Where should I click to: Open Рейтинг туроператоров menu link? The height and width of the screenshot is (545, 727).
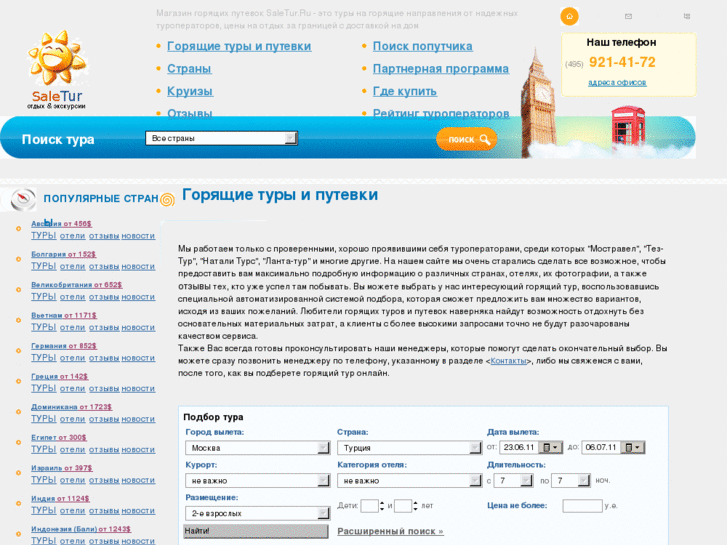pyautogui.click(x=441, y=113)
